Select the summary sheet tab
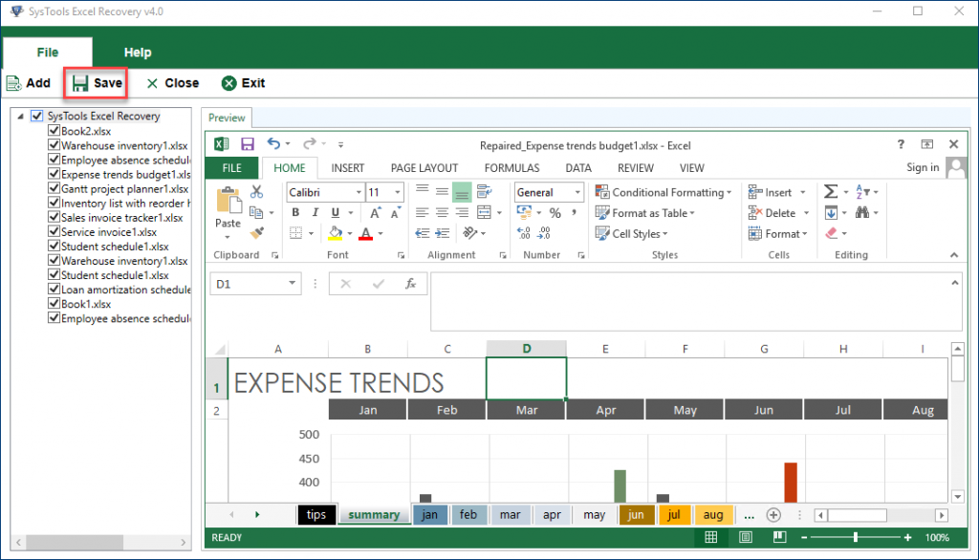Viewport: 979px width, 560px height. coord(374,514)
